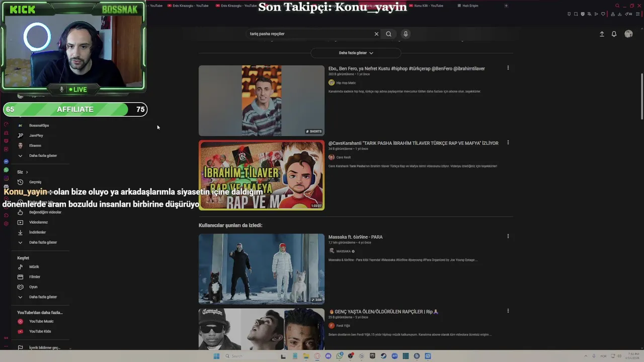Click the magnifier search button
The width and height of the screenshot is (644, 362).
[x=388, y=34]
